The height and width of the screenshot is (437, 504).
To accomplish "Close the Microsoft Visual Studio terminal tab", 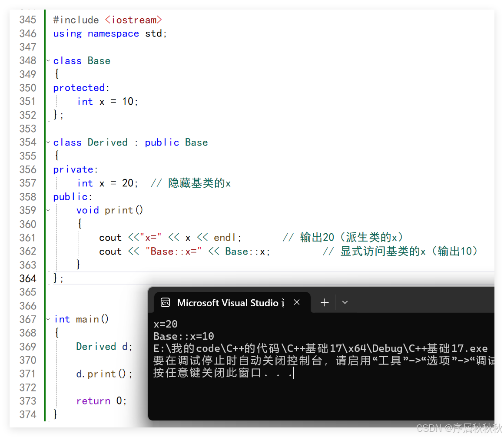I will 297,302.
